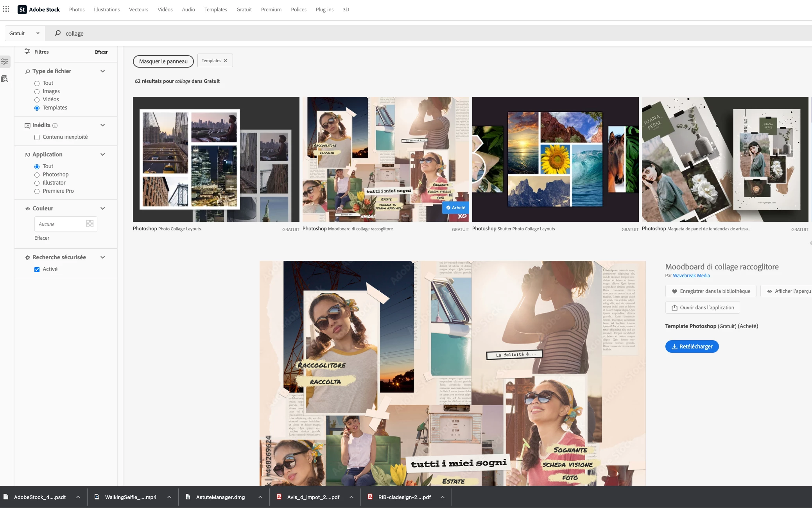The width and height of the screenshot is (812, 508).
Task: Collapse the Type de fichier section
Action: (x=102, y=71)
